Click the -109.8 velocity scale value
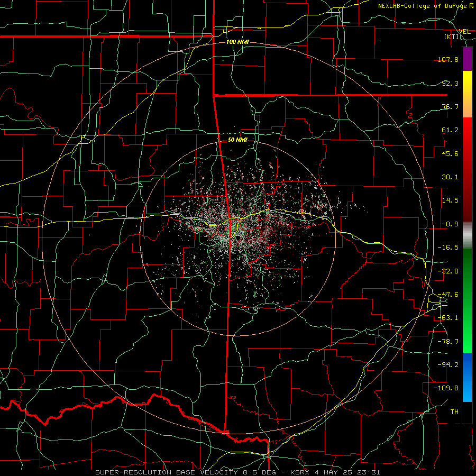The height and width of the screenshot is (476, 476). tap(446, 388)
